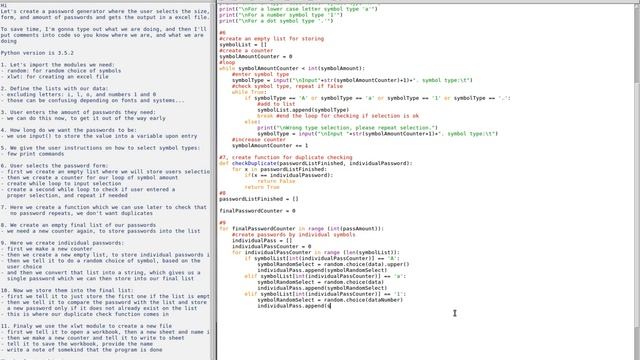Click the '#add to list' comment
The image size is (640, 360).
point(276,104)
